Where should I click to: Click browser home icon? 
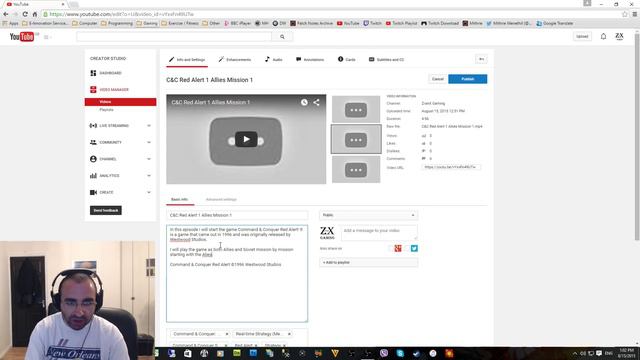35,14
